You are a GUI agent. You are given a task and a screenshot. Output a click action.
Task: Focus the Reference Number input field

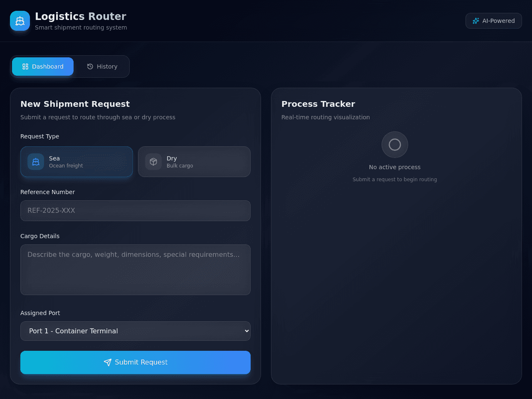point(135,211)
